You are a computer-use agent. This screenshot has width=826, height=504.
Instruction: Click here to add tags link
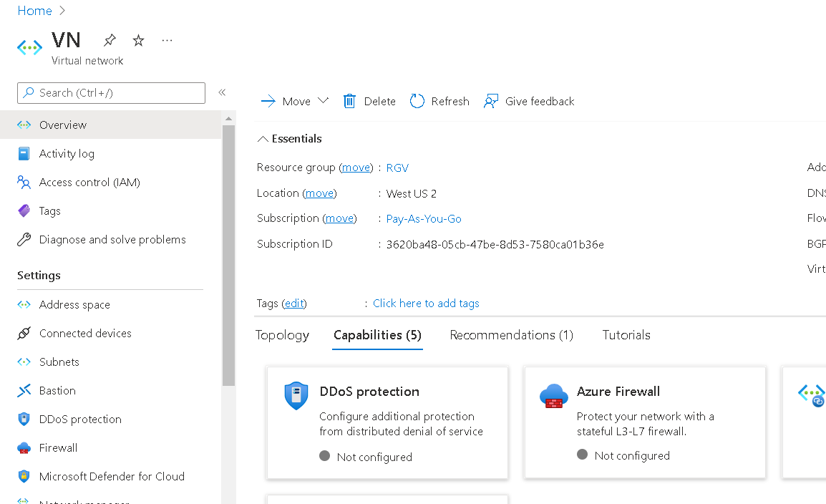tap(426, 304)
